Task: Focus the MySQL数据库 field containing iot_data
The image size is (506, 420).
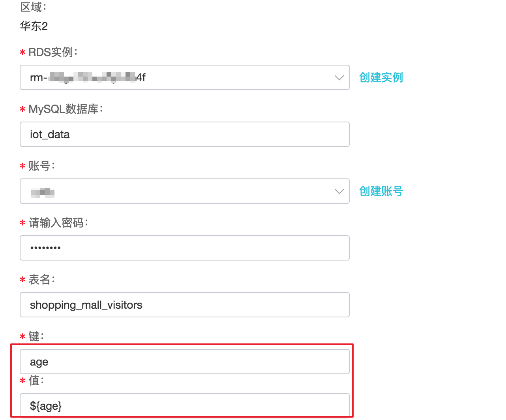Action: pos(184,135)
